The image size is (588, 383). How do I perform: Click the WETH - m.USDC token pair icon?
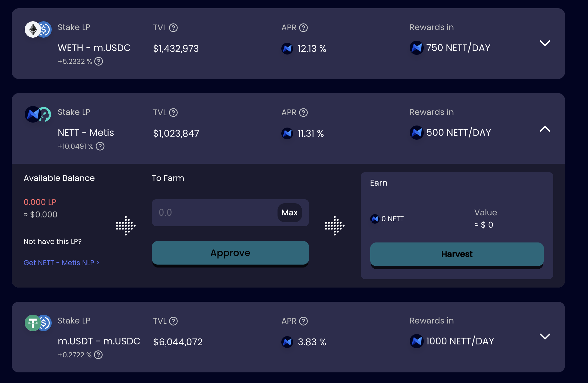coord(38,29)
